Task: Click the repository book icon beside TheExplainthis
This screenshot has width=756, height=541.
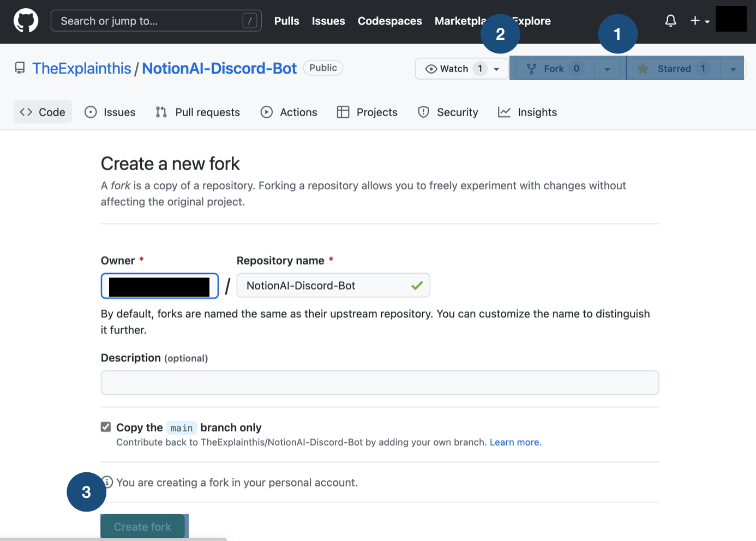Action: click(20, 68)
